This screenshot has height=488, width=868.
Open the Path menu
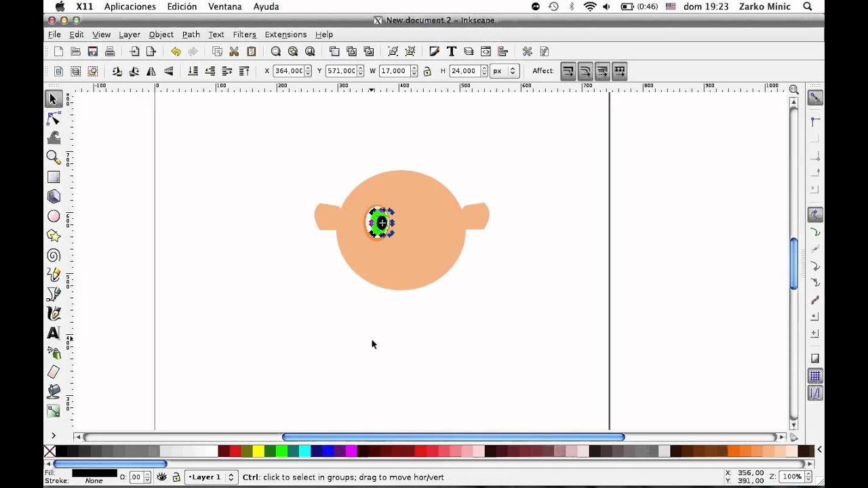coord(191,35)
